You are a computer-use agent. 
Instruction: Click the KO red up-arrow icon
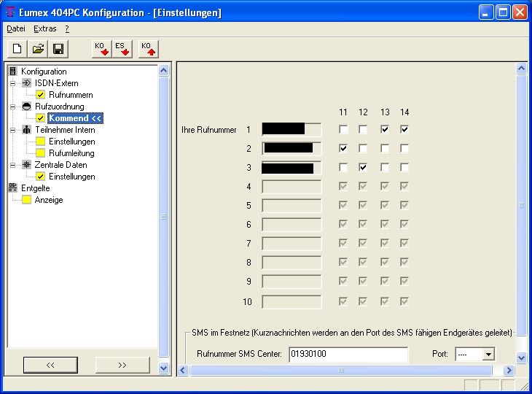tap(149, 49)
